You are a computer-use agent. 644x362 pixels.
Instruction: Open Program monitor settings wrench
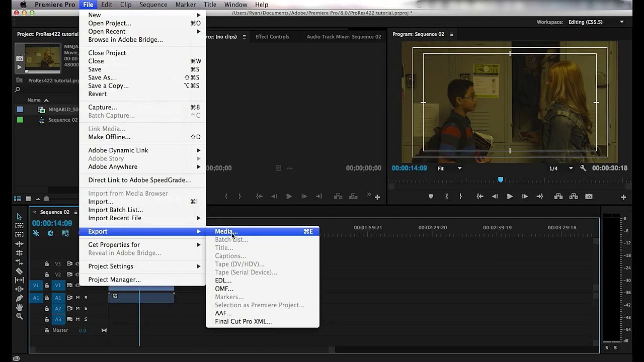583,168
